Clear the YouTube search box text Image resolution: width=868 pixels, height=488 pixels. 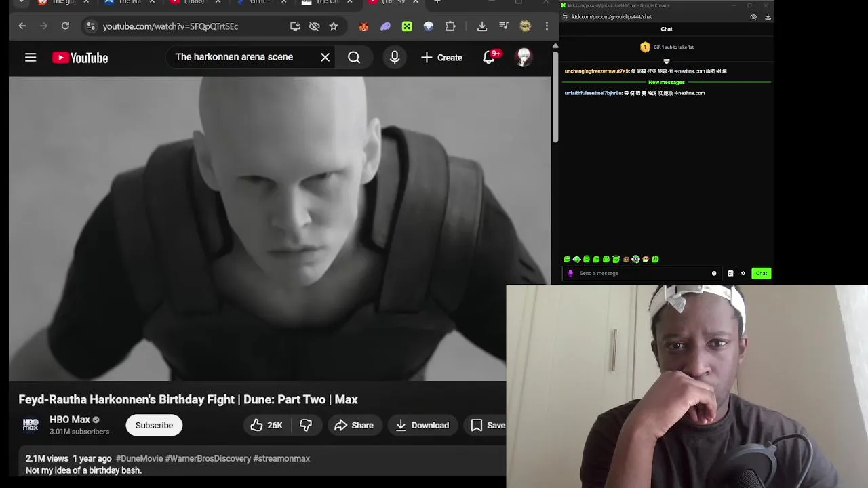(x=325, y=58)
